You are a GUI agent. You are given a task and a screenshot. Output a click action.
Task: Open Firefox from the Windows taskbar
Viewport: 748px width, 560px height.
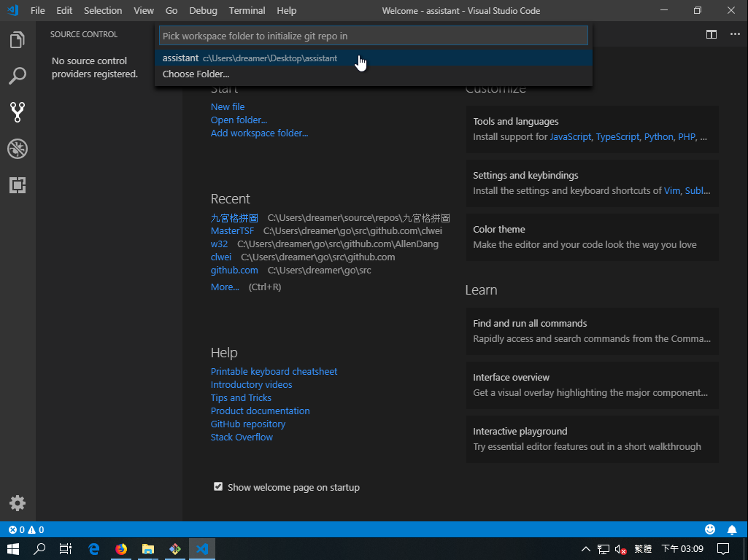pos(121,549)
